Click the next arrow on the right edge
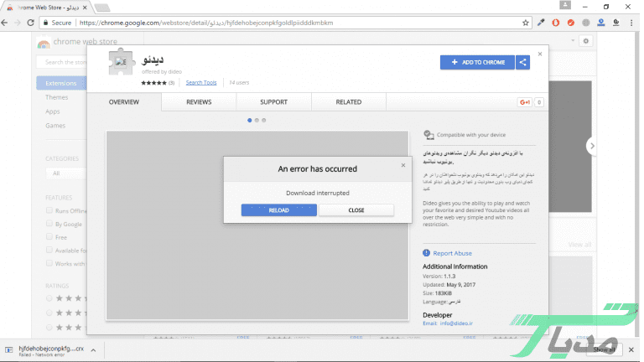Viewport: 644px width, 362px height. coord(592,146)
